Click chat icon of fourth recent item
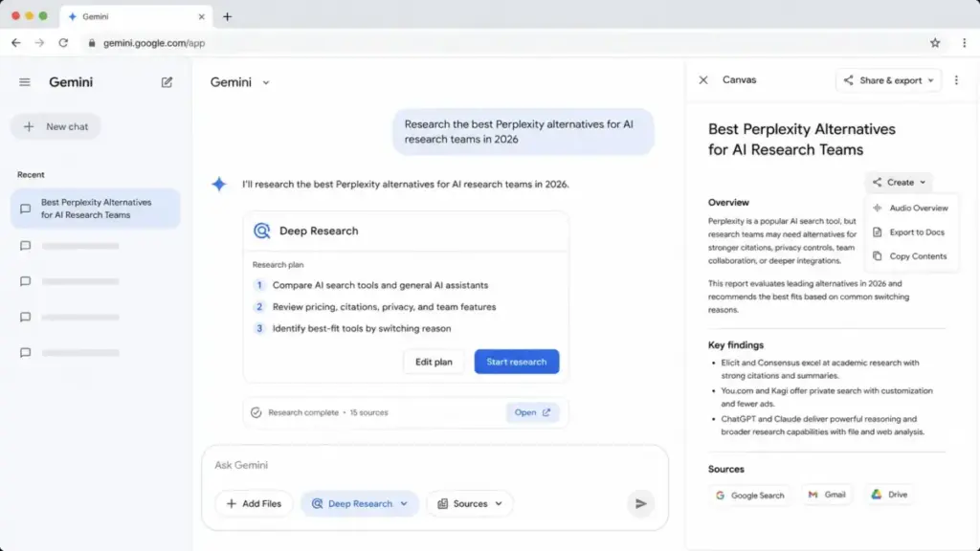The height and width of the screenshot is (551, 980). tap(25, 318)
